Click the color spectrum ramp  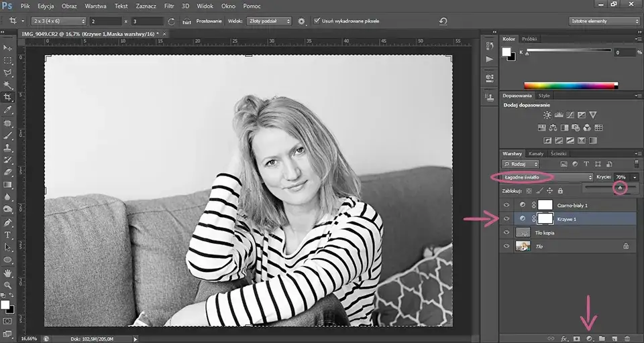571,85
